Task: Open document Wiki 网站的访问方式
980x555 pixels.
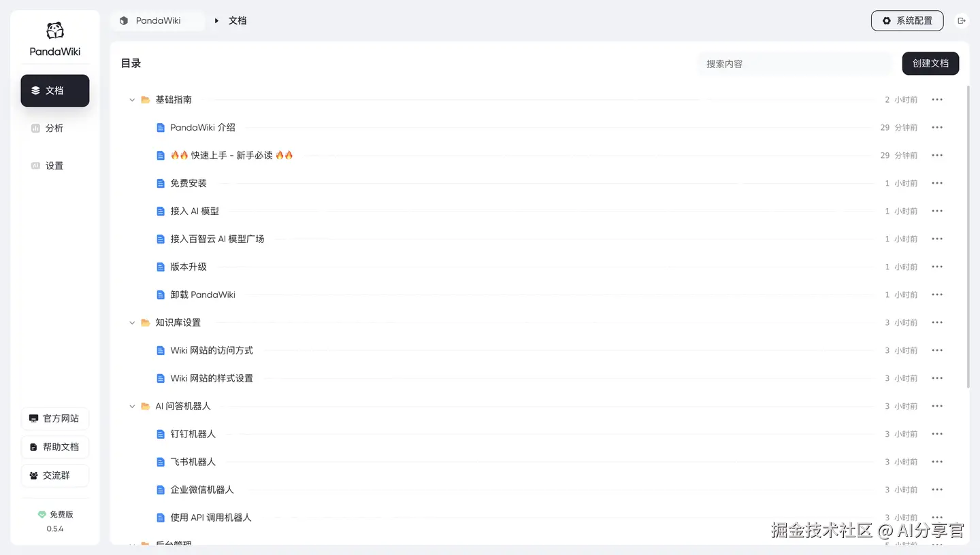Action: (x=212, y=351)
